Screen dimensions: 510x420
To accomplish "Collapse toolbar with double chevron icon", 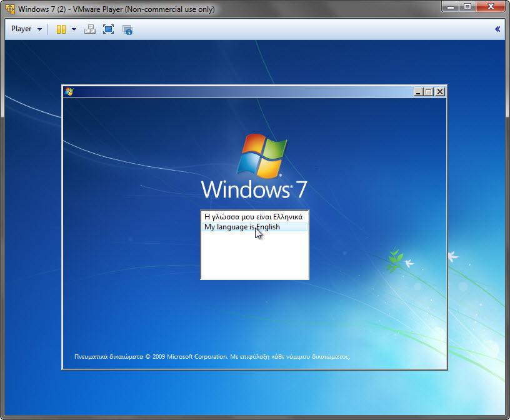I will [497, 29].
